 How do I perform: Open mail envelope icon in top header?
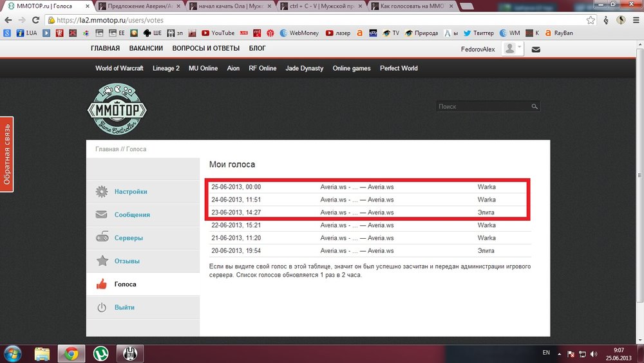(x=536, y=50)
